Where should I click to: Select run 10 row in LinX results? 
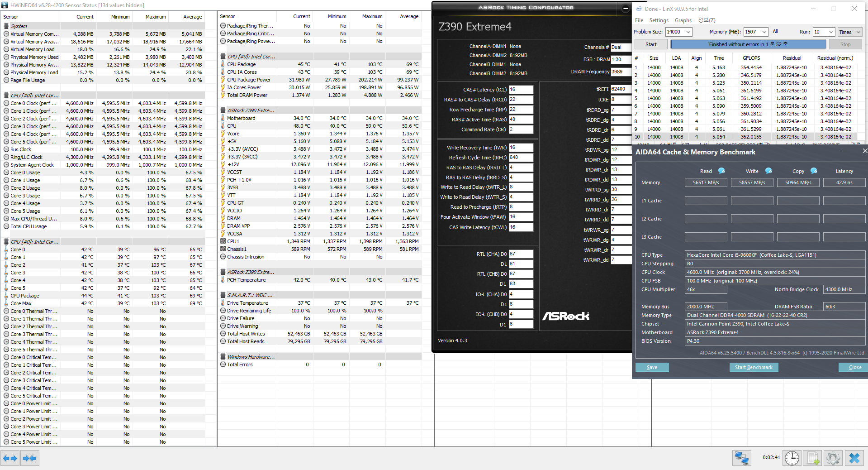[x=747, y=137]
